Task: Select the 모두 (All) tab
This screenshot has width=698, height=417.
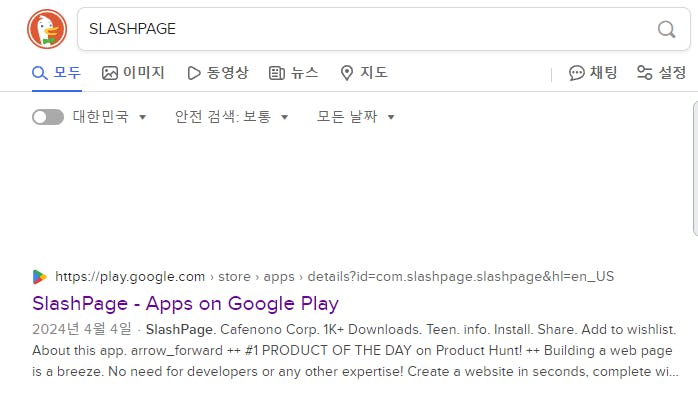Action: 57,73
